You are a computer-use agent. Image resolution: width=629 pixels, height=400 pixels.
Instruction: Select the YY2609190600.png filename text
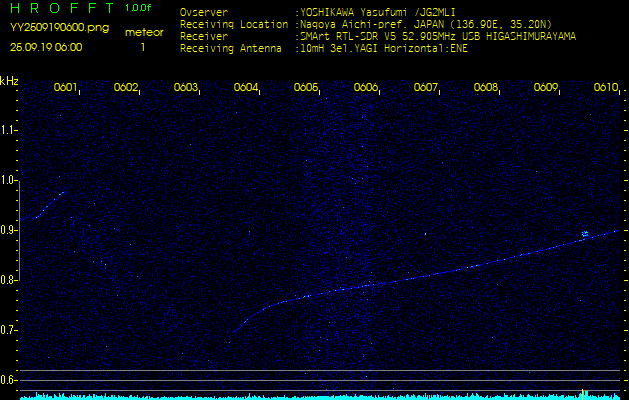click(x=59, y=28)
